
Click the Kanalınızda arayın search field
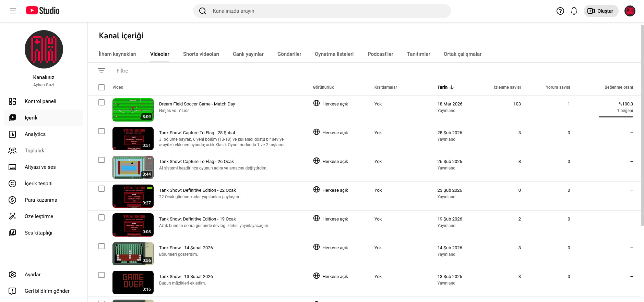(322, 11)
